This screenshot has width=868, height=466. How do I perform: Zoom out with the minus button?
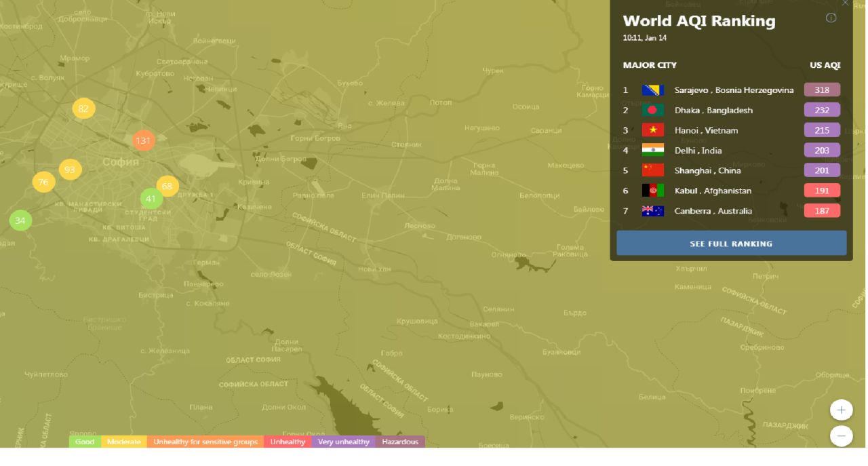841,435
